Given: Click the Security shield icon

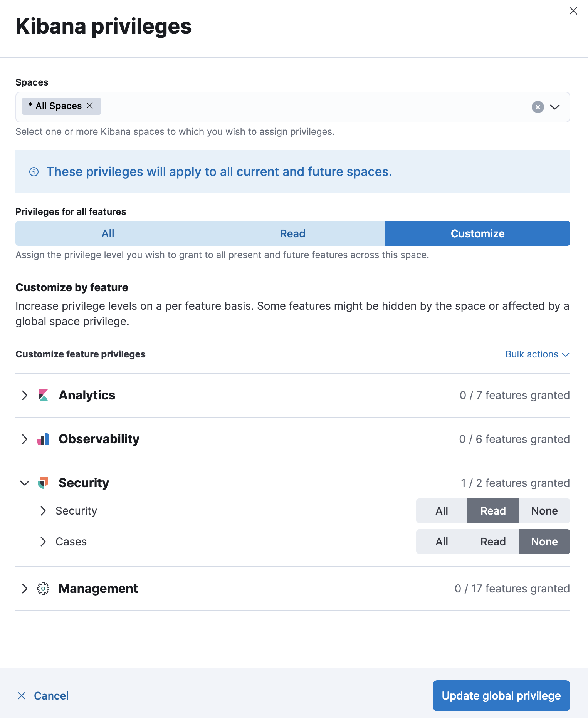Looking at the screenshot, I should (43, 483).
